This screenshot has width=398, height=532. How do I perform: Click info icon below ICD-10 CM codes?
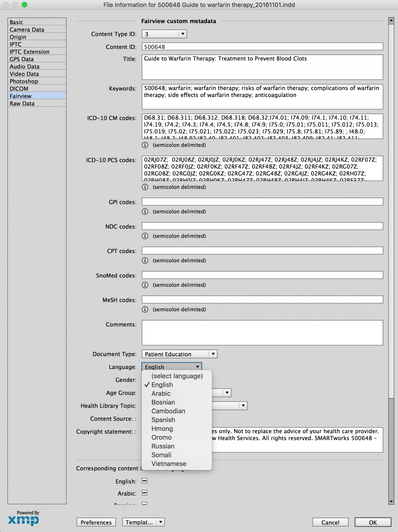[145, 145]
